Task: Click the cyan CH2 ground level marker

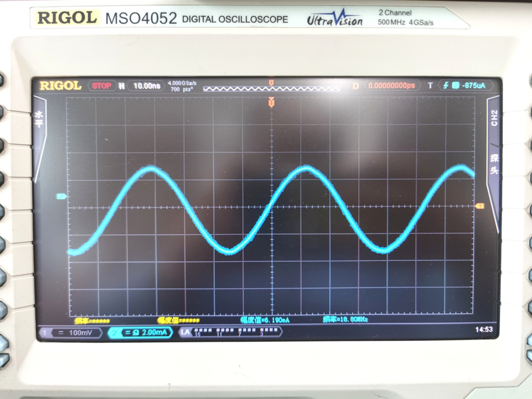Action: [x=61, y=196]
